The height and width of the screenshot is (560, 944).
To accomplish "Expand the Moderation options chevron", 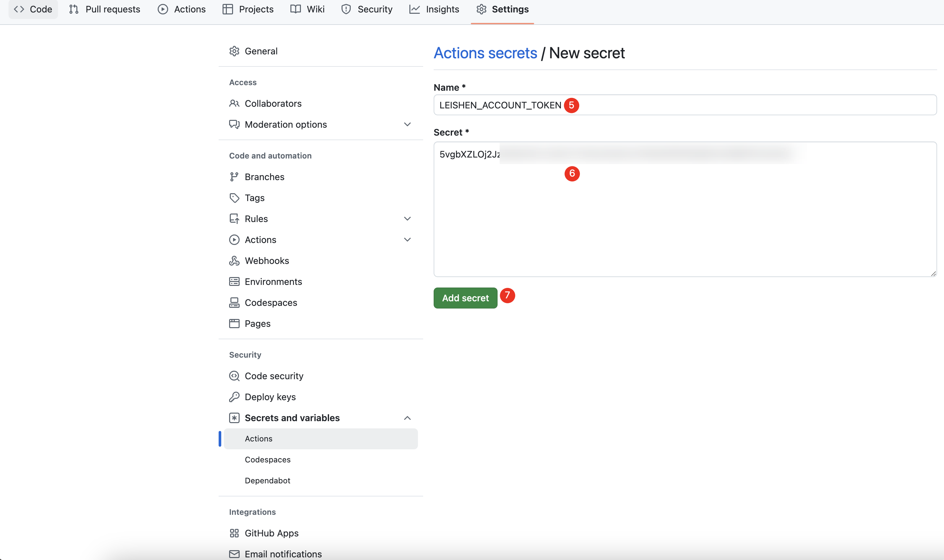I will (x=407, y=124).
